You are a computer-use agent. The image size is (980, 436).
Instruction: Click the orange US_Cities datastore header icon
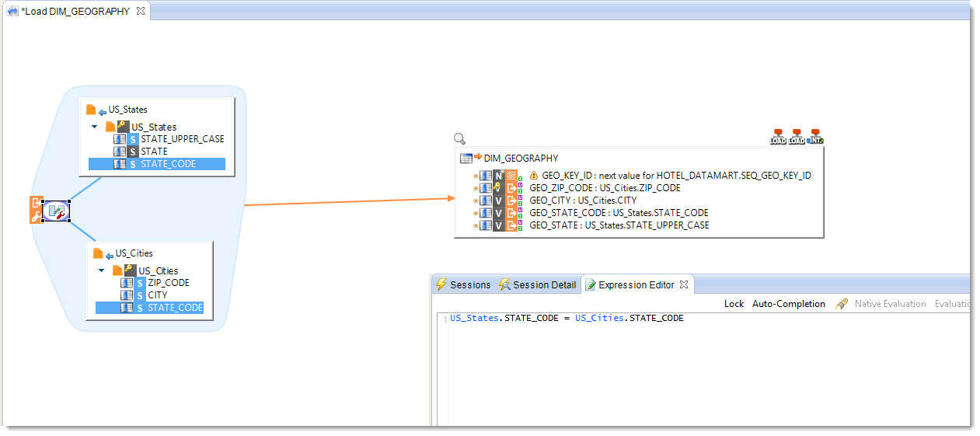click(x=98, y=253)
